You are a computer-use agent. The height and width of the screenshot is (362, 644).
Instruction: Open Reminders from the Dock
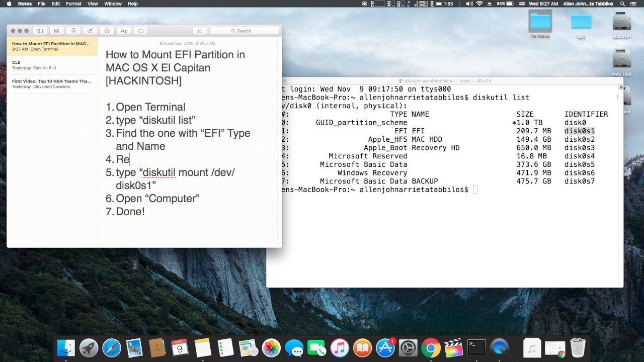[225, 348]
